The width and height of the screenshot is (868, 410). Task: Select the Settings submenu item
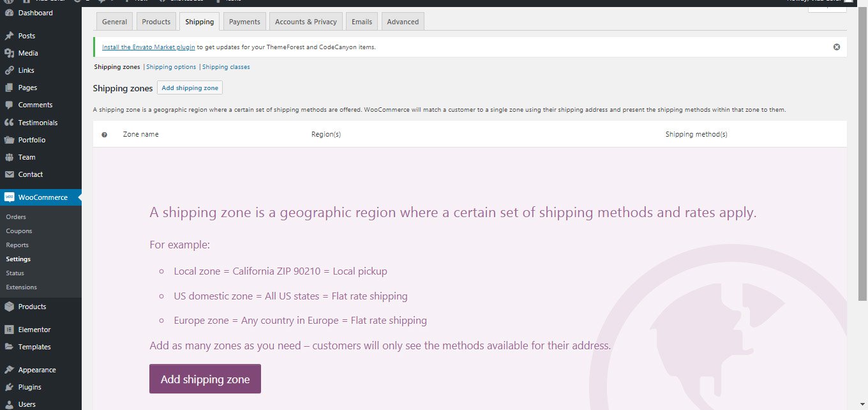[19, 259]
